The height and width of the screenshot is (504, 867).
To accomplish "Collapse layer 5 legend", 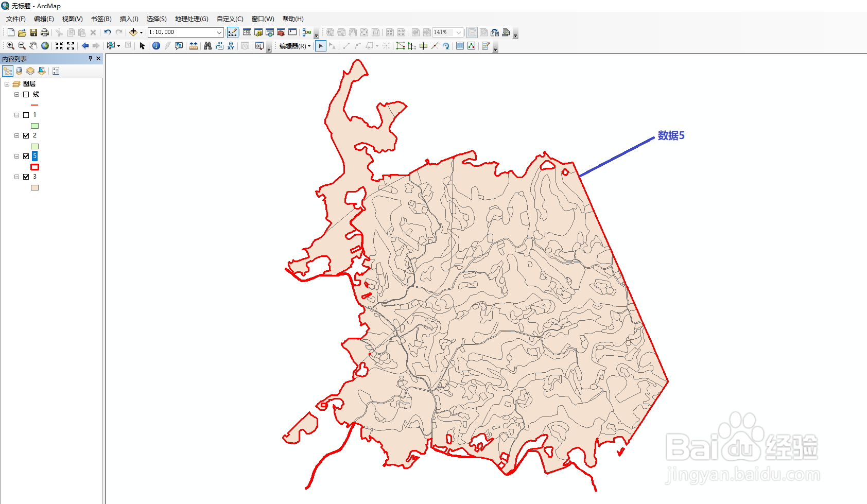I will (16, 157).
